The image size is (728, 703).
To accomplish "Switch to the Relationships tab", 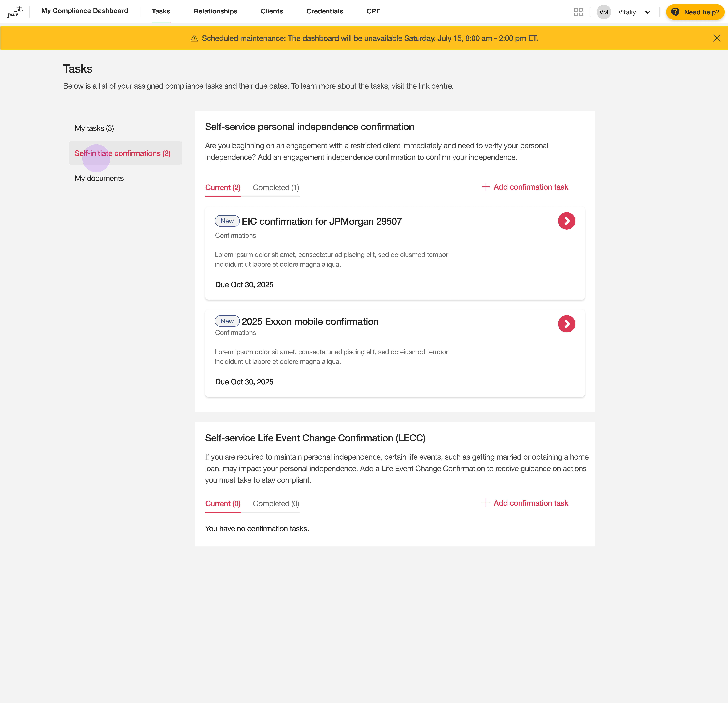I will pos(215,11).
